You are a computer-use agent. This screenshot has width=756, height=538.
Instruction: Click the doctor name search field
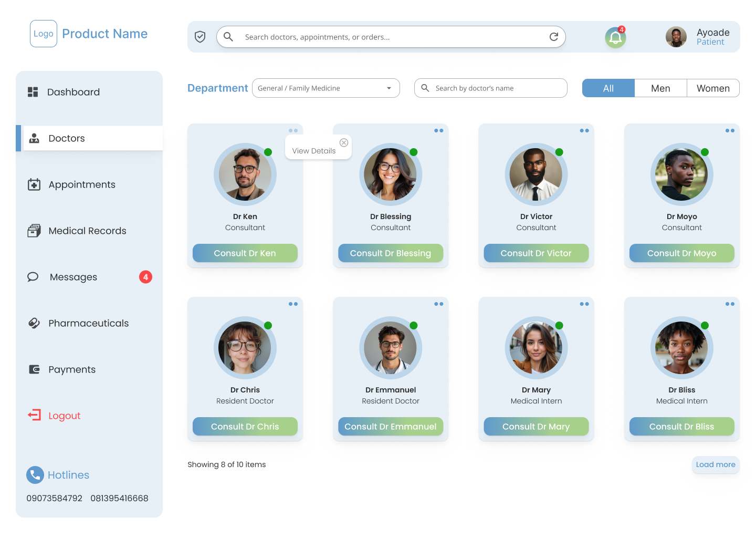490,88
